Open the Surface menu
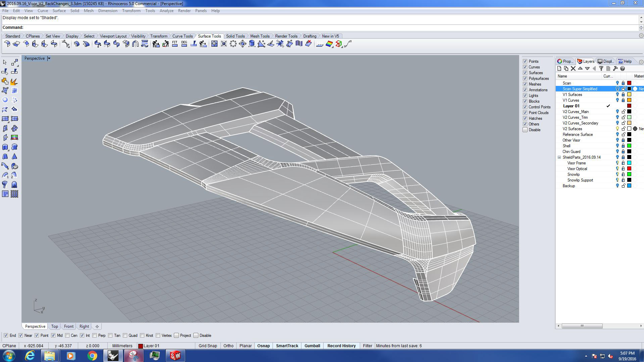The height and width of the screenshot is (362, 644). (x=59, y=11)
